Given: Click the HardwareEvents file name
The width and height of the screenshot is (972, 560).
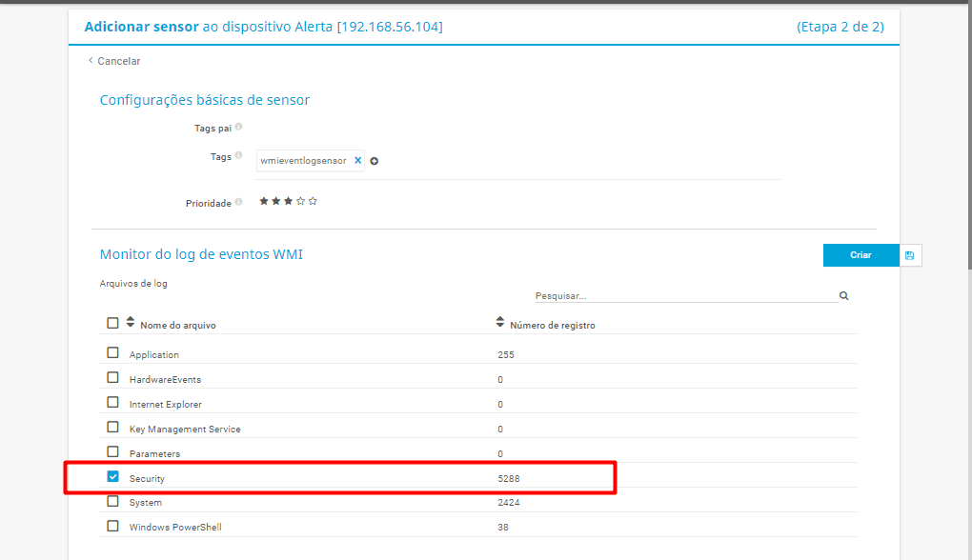Looking at the screenshot, I should [x=165, y=380].
